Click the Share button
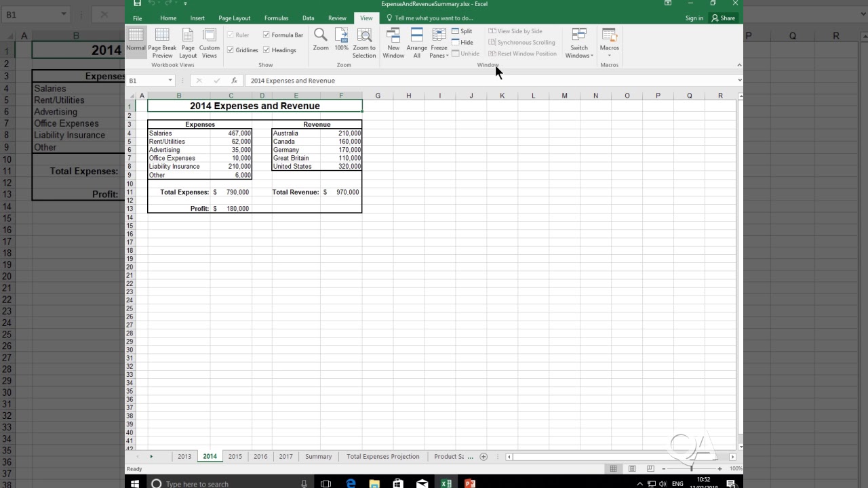 point(724,18)
